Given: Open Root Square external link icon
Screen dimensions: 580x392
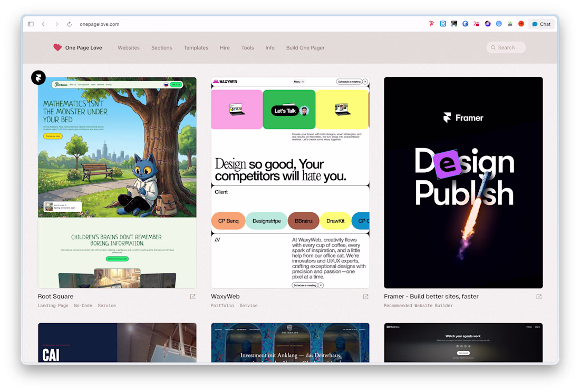Looking at the screenshot, I should (192, 297).
